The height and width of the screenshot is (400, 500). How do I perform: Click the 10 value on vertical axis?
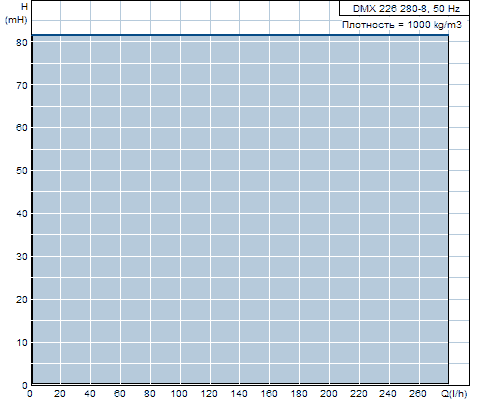(x=22, y=343)
